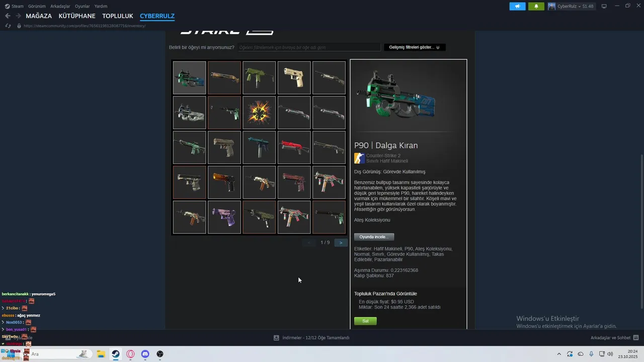Go to the KÜTÜPHANE tab
The height and width of the screenshot is (362, 644).
point(77,16)
